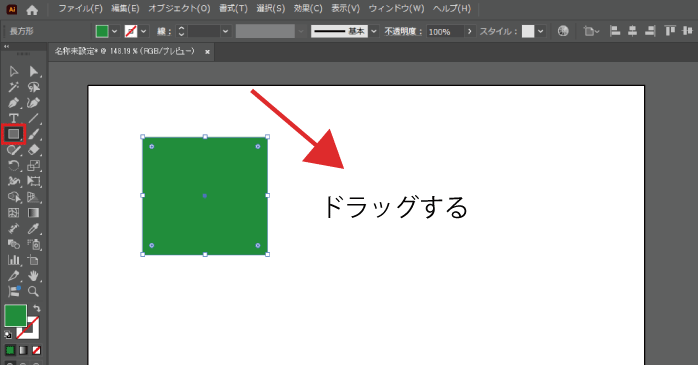Open fill color dropdown in control bar
698x365 pixels.
(114, 31)
